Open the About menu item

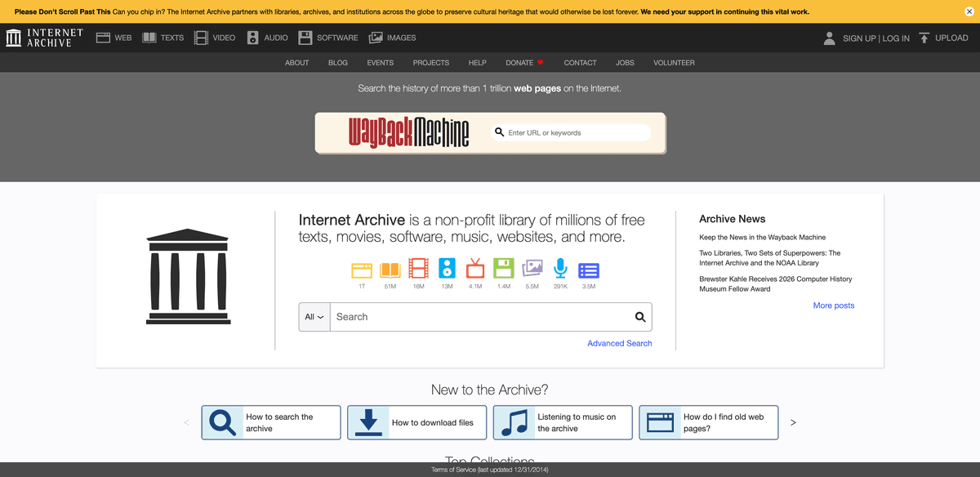tap(297, 62)
